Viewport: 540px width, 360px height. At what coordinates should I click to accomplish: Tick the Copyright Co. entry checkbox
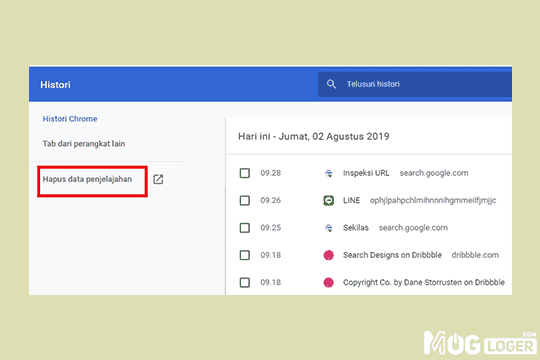pos(245,282)
